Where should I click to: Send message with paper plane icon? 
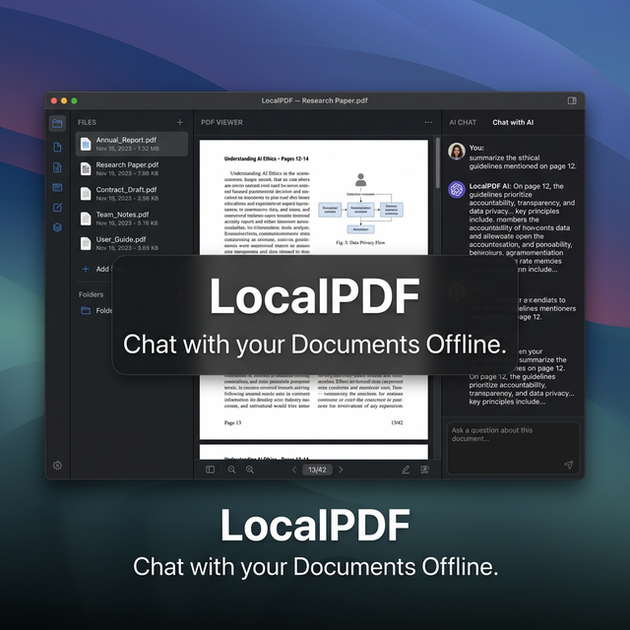coord(569,465)
